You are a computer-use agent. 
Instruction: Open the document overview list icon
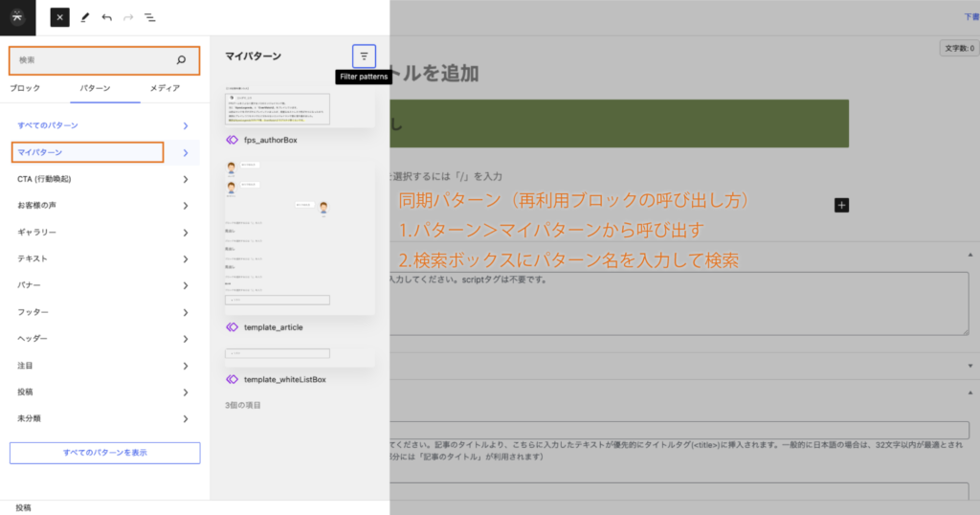pyautogui.click(x=150, y=17)
